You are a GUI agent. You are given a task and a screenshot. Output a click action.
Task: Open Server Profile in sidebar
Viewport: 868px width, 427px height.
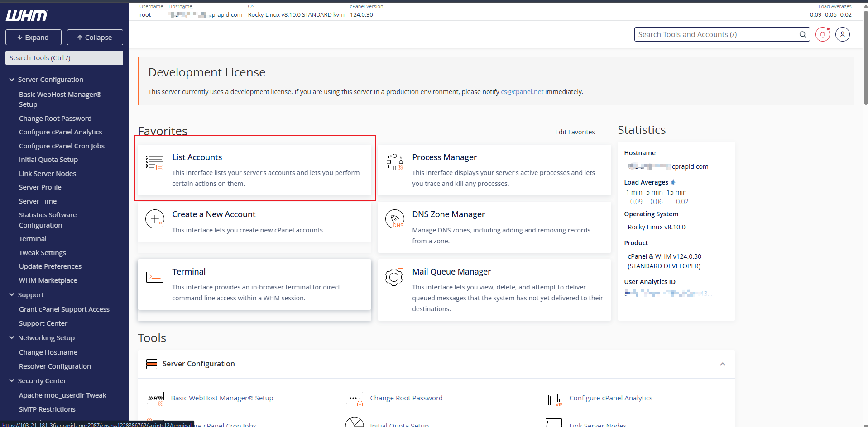[40, 187]
